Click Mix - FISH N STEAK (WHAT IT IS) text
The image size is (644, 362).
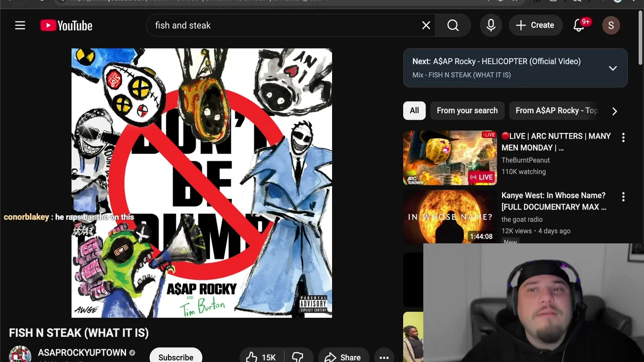click(461, 75)
